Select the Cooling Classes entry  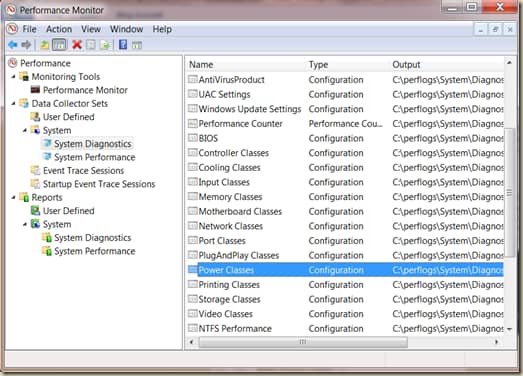346,167
